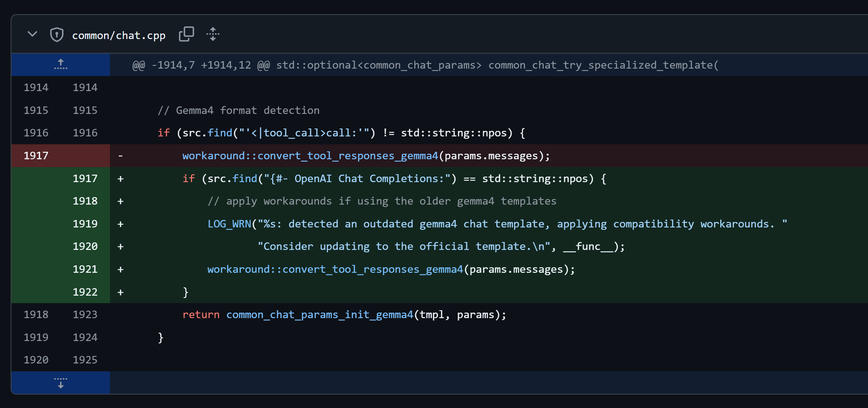This screenshot has height=408, width=868.
Task: Click the minus marker on the deleted line
Action: [121, 156]
